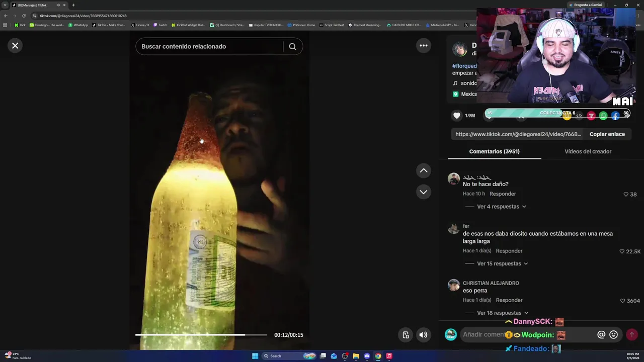Viewport: 644px width, 362px height.
Task: Click the red post comment arrow button
Action: click(x=632, y=335)
